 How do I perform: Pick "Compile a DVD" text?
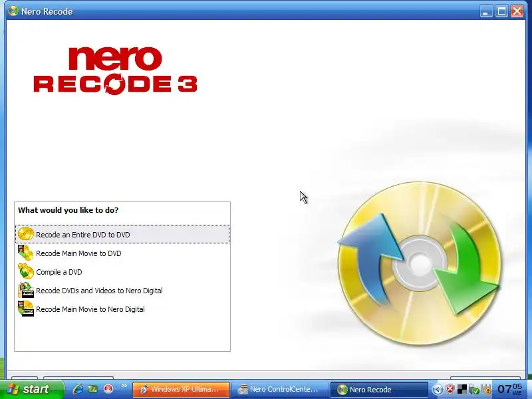tap(59, 272)
